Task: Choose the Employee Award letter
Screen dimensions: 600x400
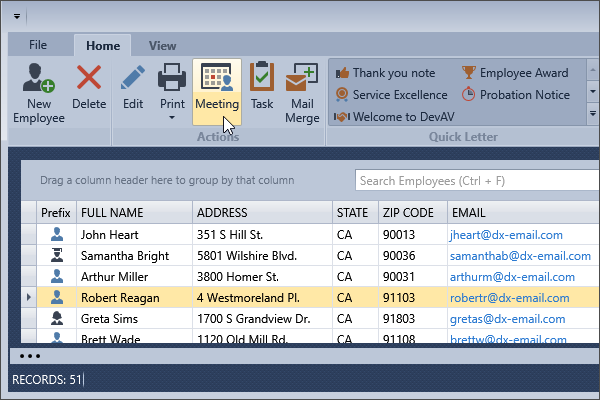Action: click(515, 73)
